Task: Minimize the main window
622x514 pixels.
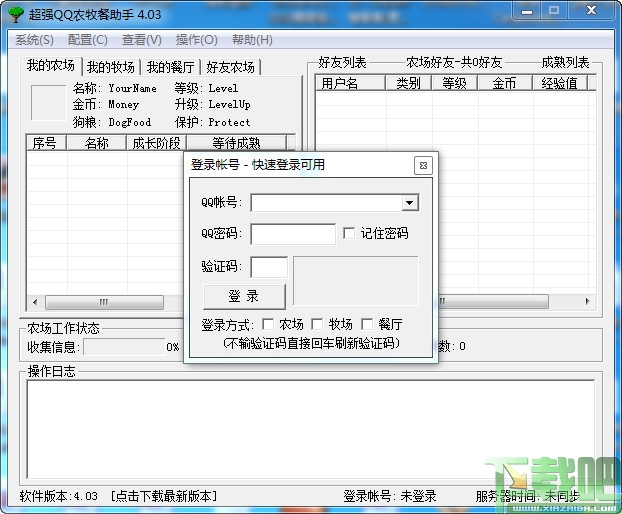Action: click(x=527, y=11)
